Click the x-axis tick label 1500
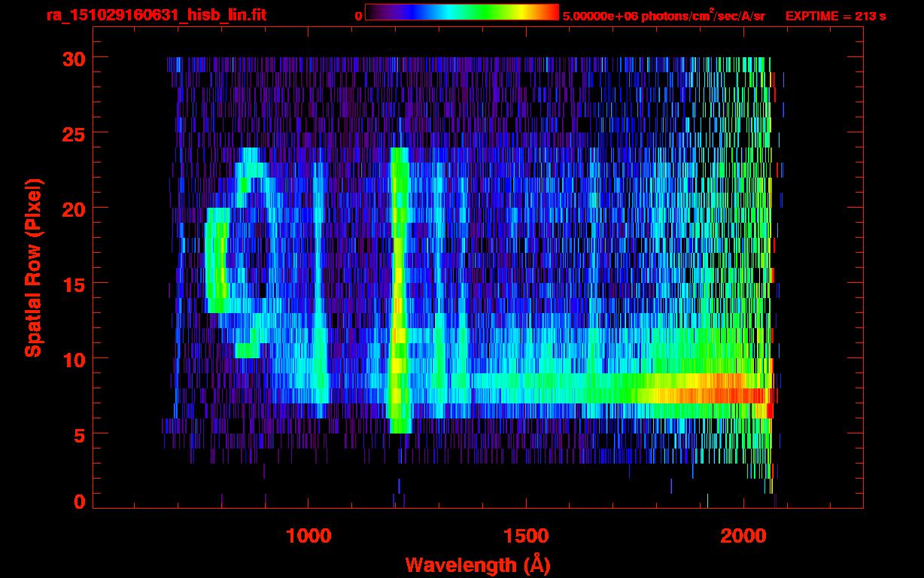 point(525,536)
